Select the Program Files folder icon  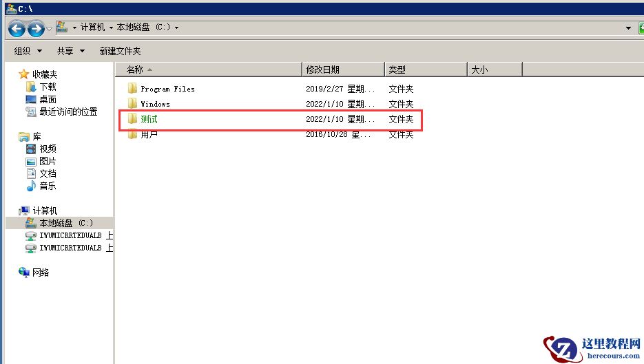[x=132, y=88]
